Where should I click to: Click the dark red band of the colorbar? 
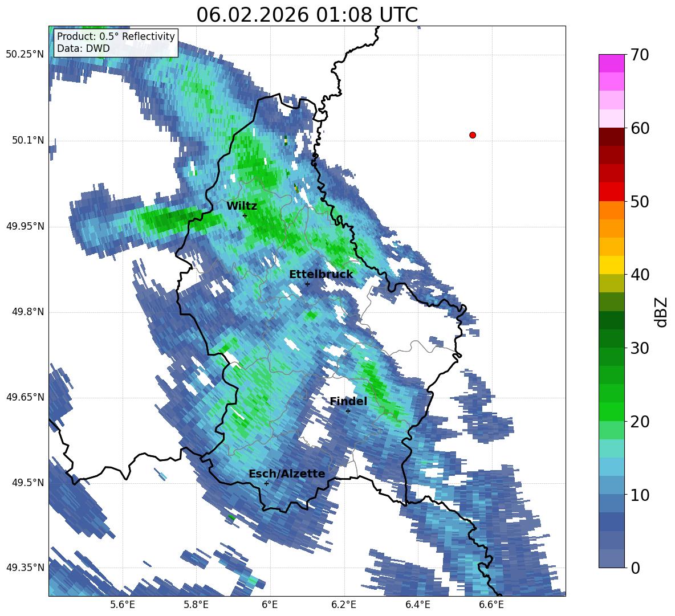(611, 137)
